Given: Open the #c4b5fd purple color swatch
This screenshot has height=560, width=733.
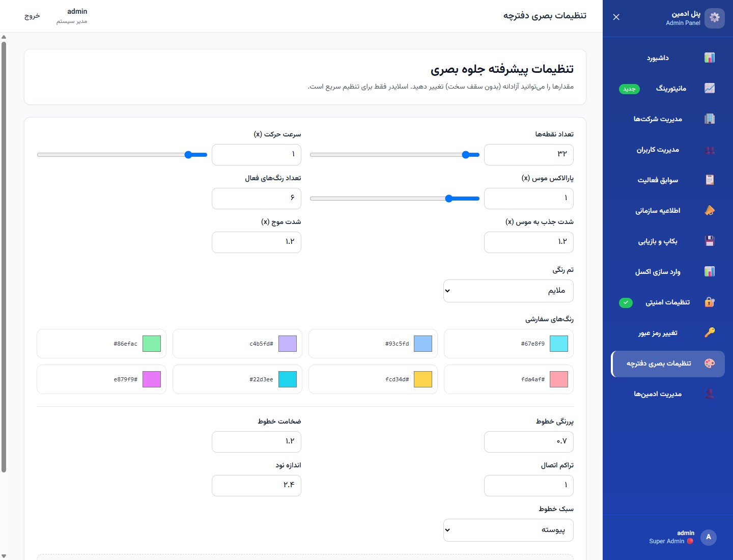Looking at the screenshot, I should 288,344.
